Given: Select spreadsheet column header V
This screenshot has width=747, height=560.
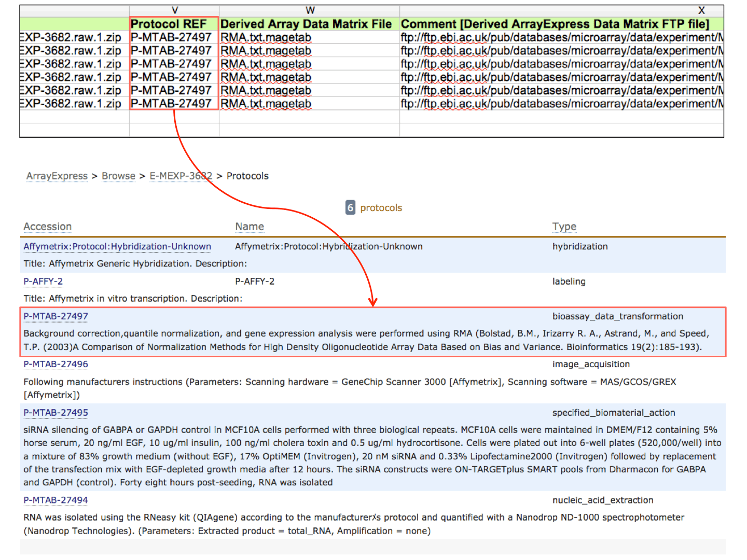Looking at the screenshot, I should (174, 10).
